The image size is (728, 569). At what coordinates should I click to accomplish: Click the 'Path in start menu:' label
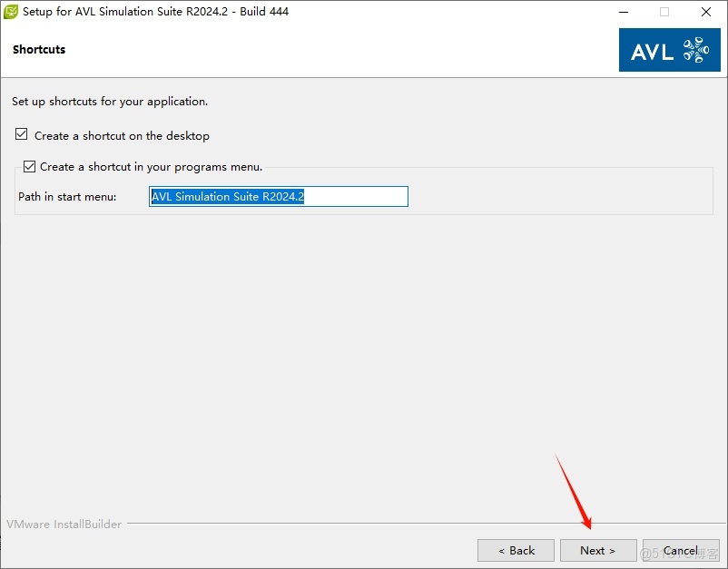[67, 197]
